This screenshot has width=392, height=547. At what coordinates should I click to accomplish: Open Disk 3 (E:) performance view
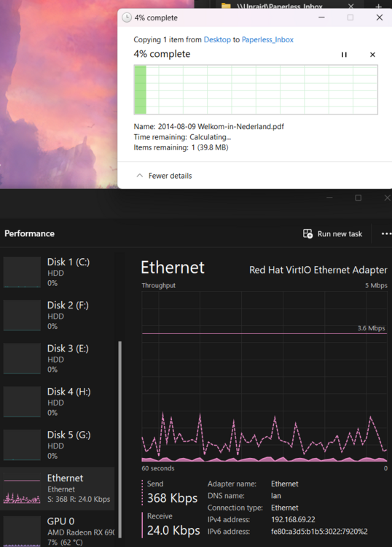point(58,359)
